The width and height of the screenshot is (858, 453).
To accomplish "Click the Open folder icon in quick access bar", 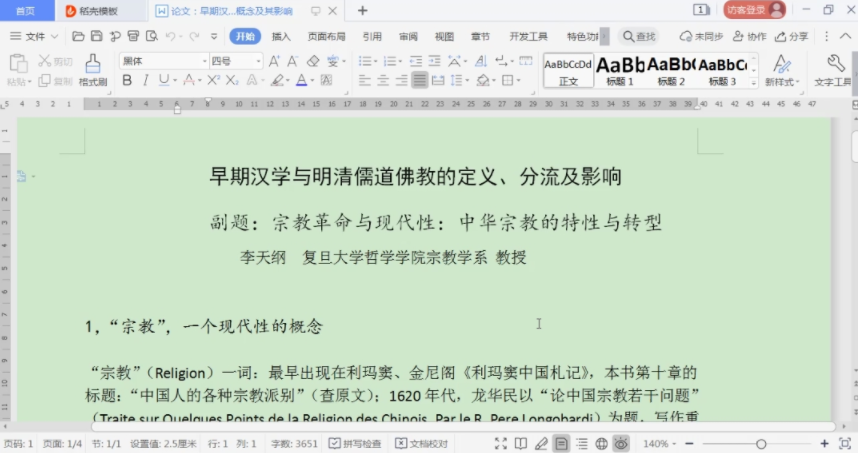I will [78, 37].
